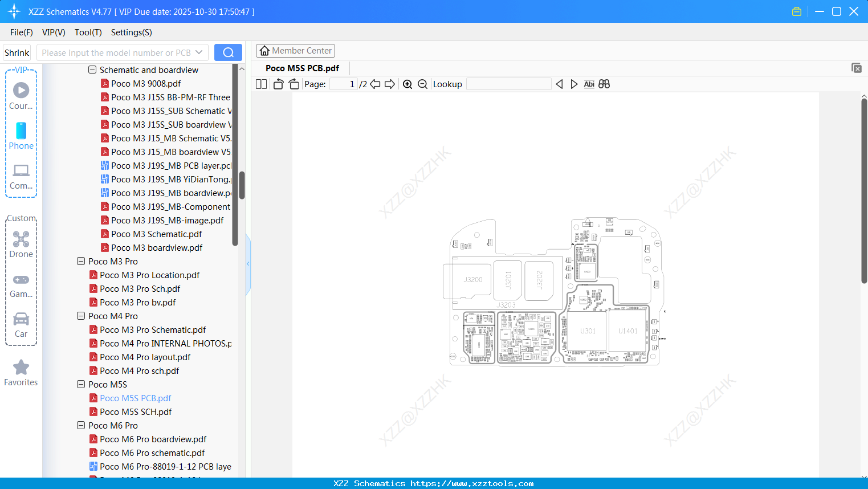Collapse the Poco M6 Pro folder

[81, 425]
